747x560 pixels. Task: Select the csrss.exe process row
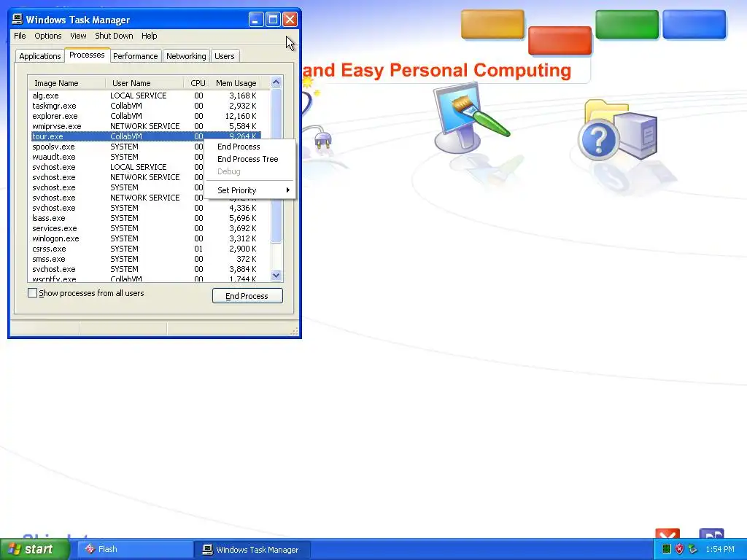pos(145,249)
